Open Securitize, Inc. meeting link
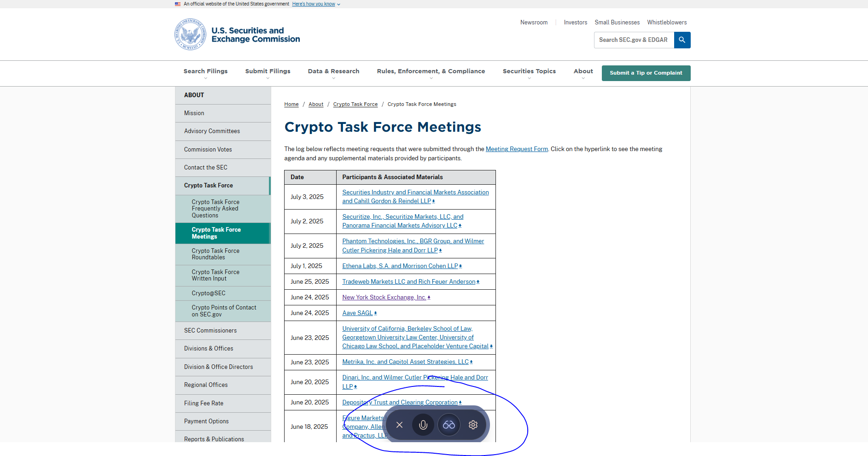 coord(402,221)
